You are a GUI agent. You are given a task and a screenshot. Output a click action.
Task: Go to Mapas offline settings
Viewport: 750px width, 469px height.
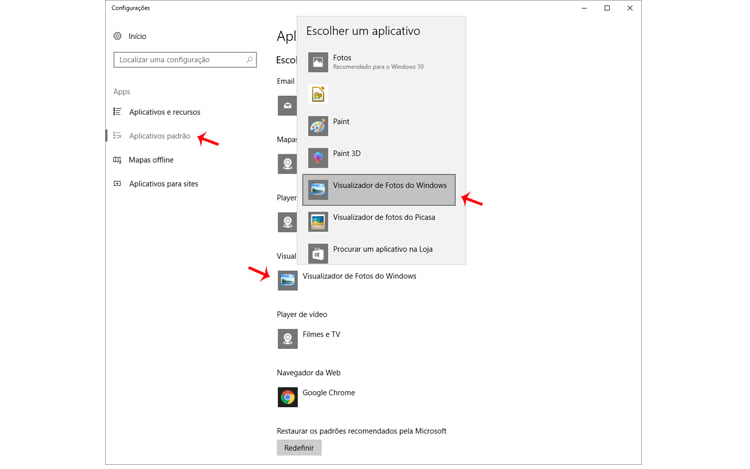tap(151, 160)
